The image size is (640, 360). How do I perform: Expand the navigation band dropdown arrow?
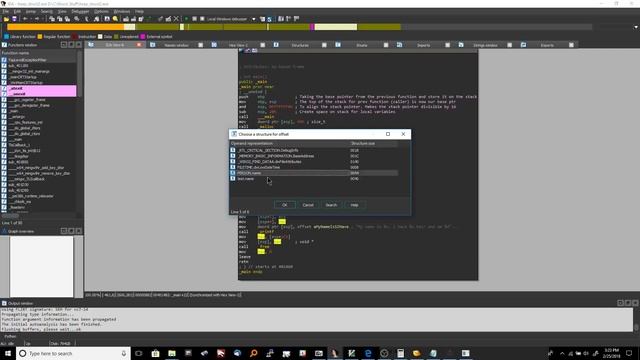pos(636,27)
